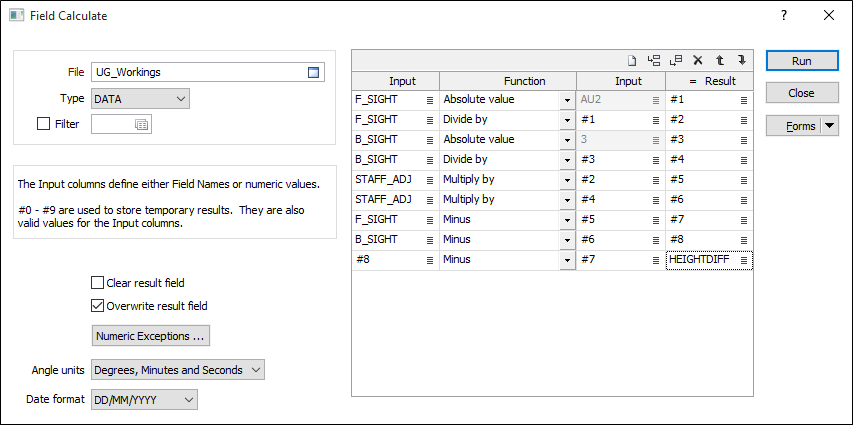Move row up using the up arrow icon

[719, 60]
